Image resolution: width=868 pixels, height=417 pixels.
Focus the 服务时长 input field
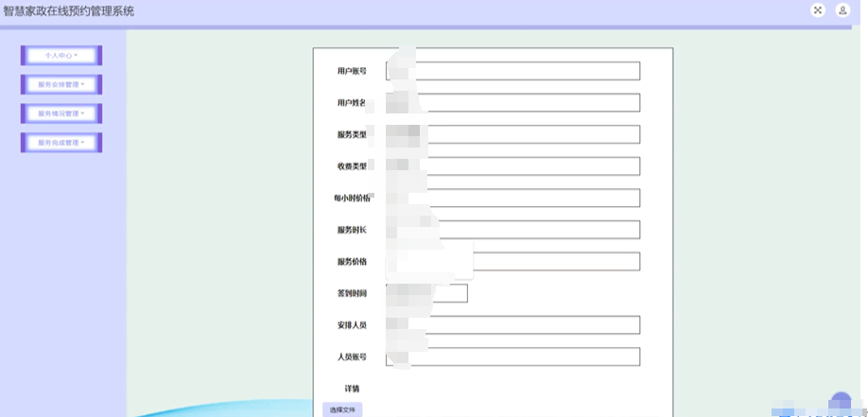(x=512, y=229)
